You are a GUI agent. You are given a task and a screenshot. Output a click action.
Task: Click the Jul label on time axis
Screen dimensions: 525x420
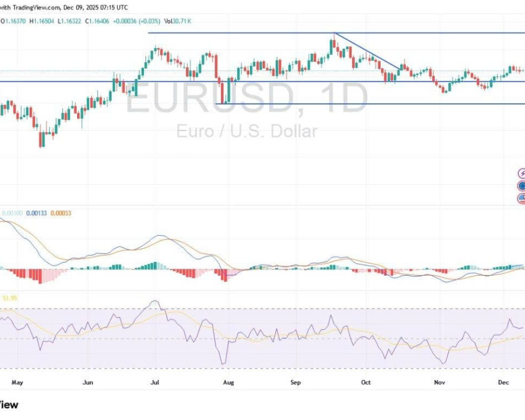tap(155, 382)
